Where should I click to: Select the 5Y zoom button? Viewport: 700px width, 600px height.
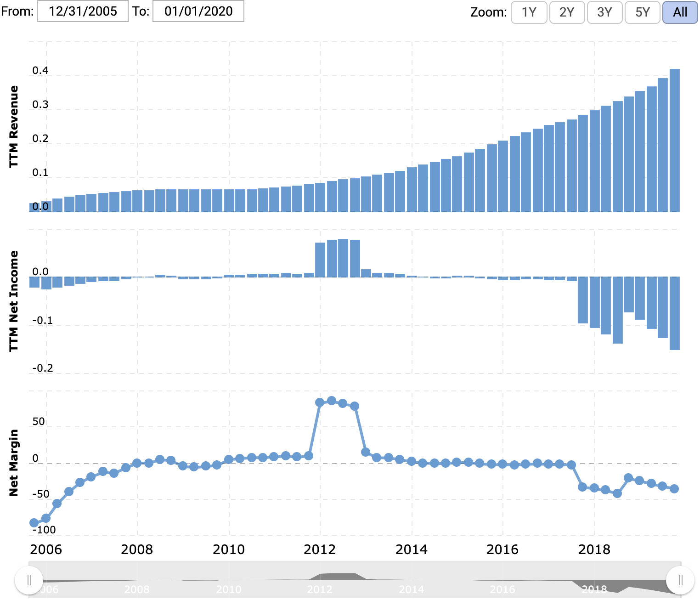(643, 12)
